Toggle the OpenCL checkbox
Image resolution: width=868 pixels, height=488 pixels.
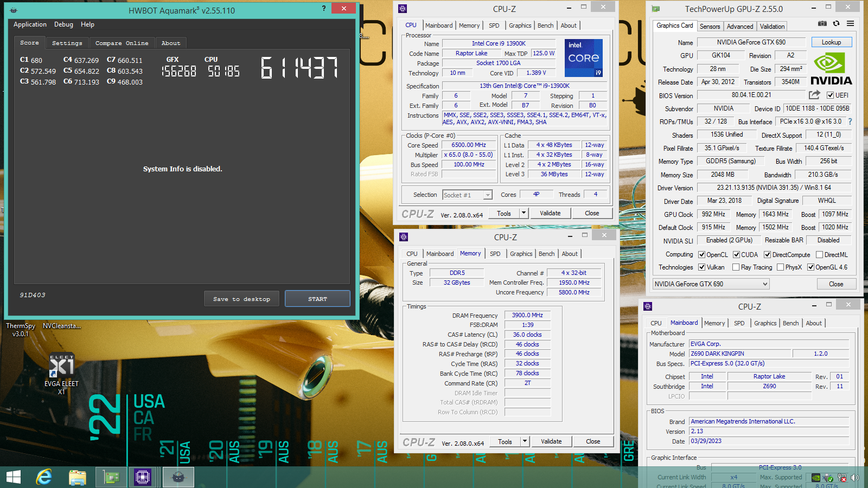coord(701,255)
